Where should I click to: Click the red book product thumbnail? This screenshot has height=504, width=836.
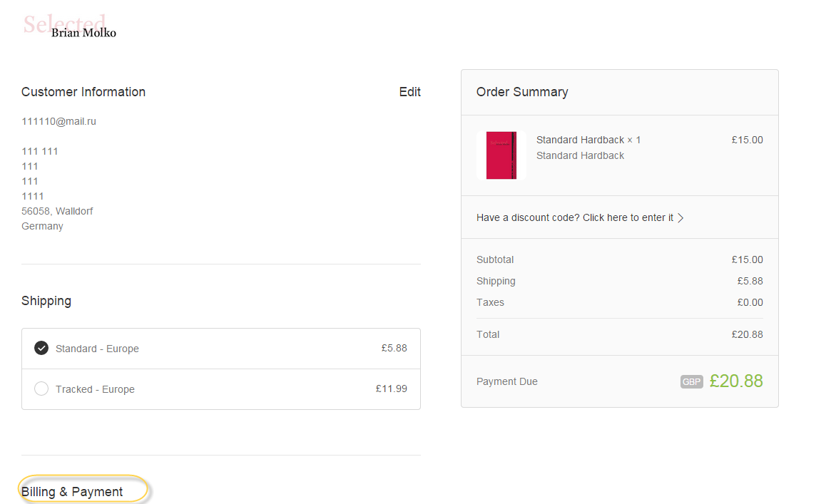pos(501,155)
